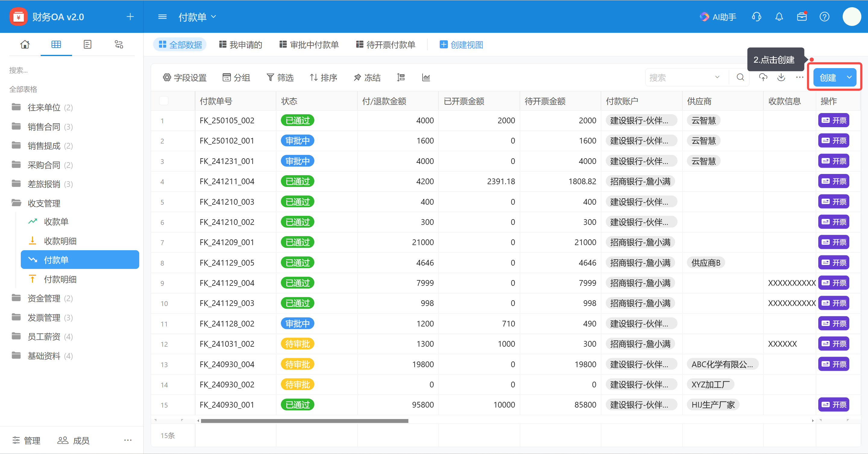
Task: Open the customer support headset icon
Action: [756, 17]
